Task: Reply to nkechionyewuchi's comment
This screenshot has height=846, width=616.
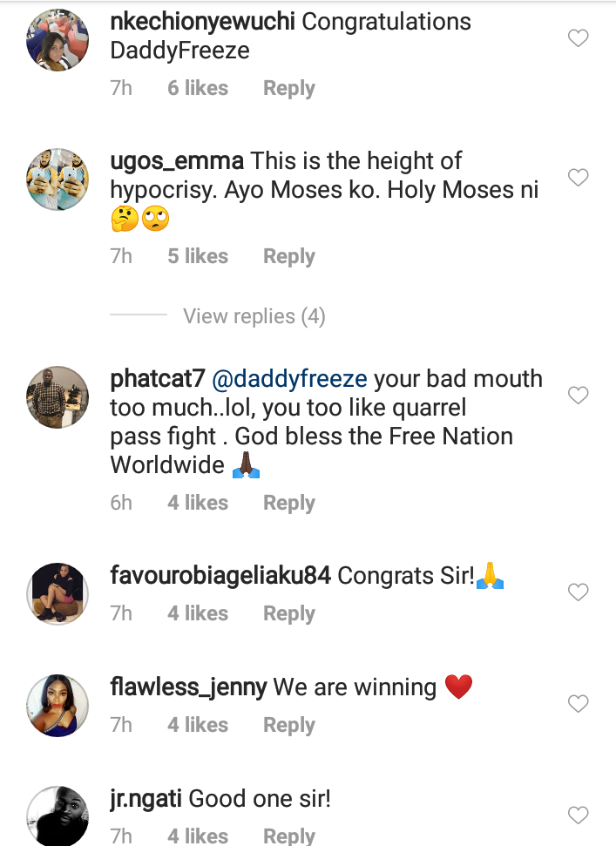Action: [x=288, y=89]
